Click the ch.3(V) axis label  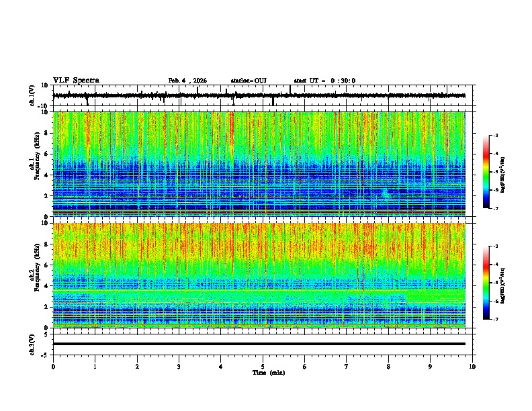tap(32, 345)
